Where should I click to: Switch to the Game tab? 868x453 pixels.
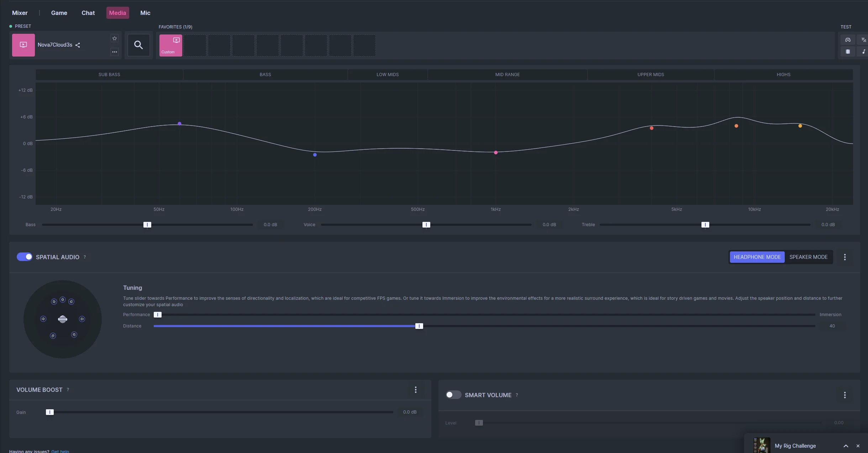(59, 13)
